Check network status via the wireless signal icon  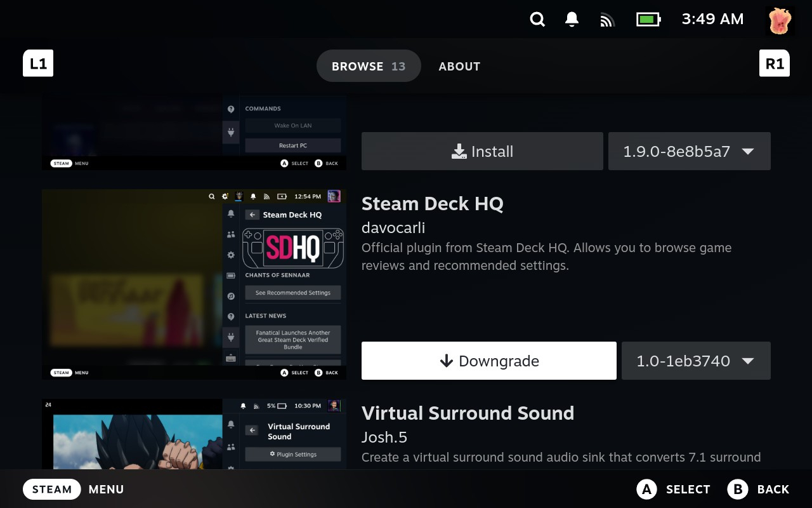(607, 20)
